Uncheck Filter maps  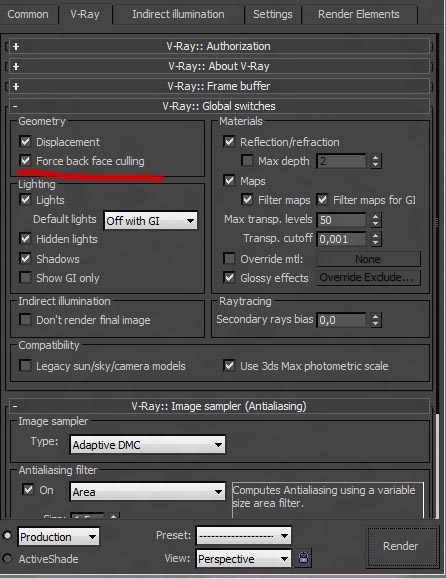[x=247, y=200]
